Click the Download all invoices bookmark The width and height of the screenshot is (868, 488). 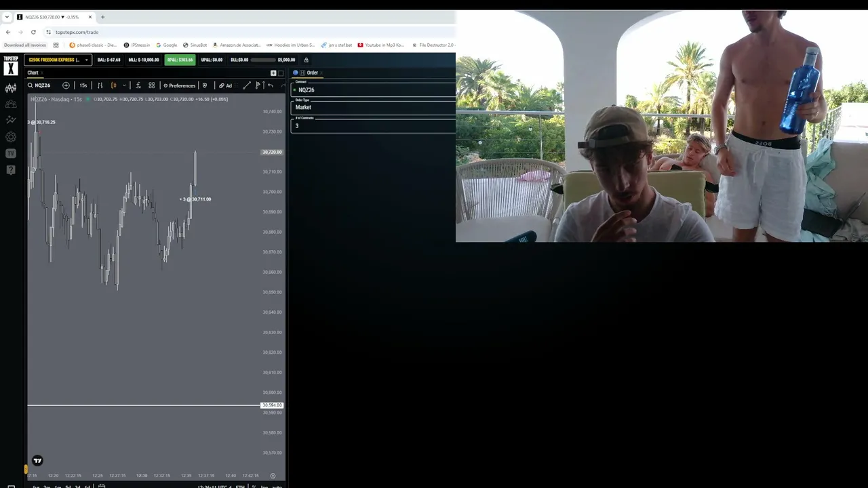coord(25,45)
